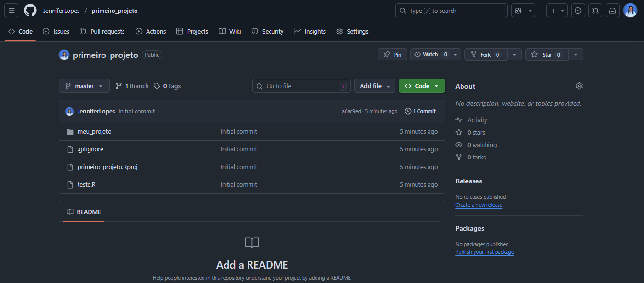The width and height of the screenshot is (644, 283).
Task: Open the Add file dropdown
Action: click(x=374, y=86)
